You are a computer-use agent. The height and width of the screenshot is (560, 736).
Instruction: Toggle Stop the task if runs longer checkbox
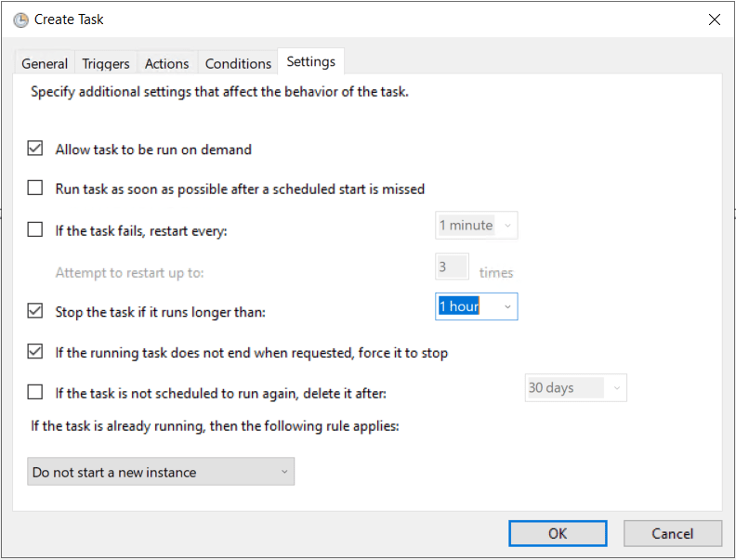pyautogui.click(x=35, y=311)
